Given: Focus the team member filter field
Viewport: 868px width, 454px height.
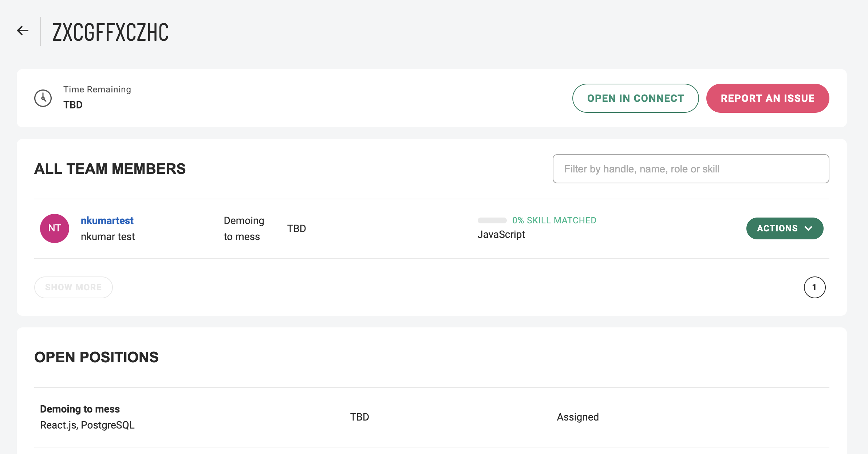Looking at the screenshot, I should [x=691, y=169].
